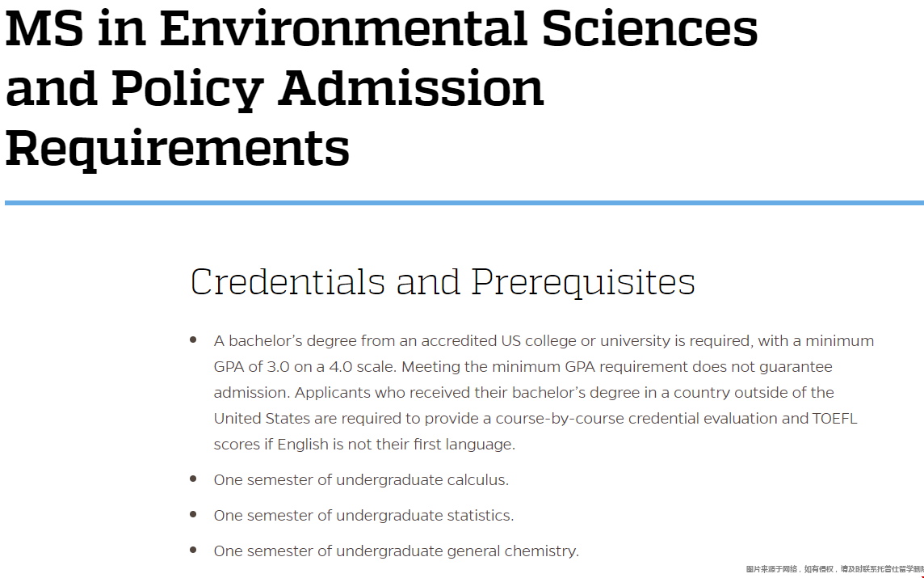Click the bullet before general chemistry item
Screen dimensions: 924x578
pyautogui.click(x=193, y=550)
